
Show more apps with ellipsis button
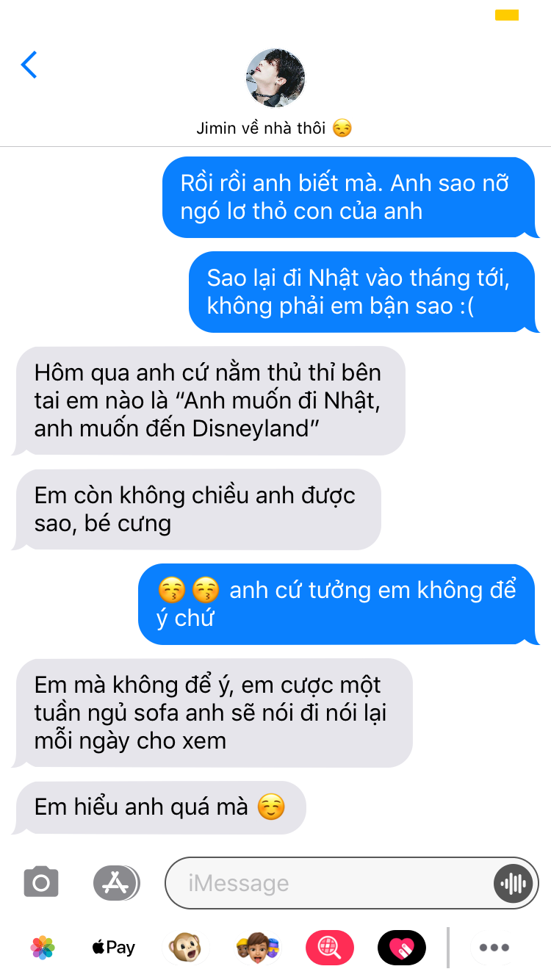(494, 948)
